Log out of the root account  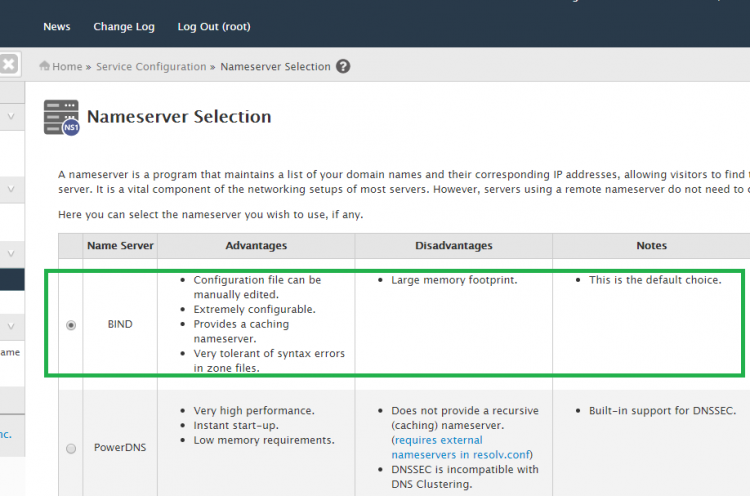tap(214, 27)
